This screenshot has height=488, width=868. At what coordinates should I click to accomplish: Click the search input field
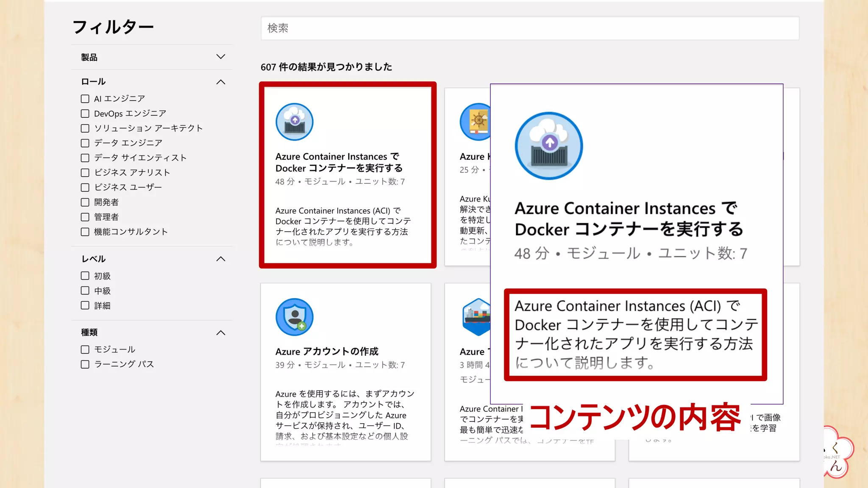(x=530, y=28)
